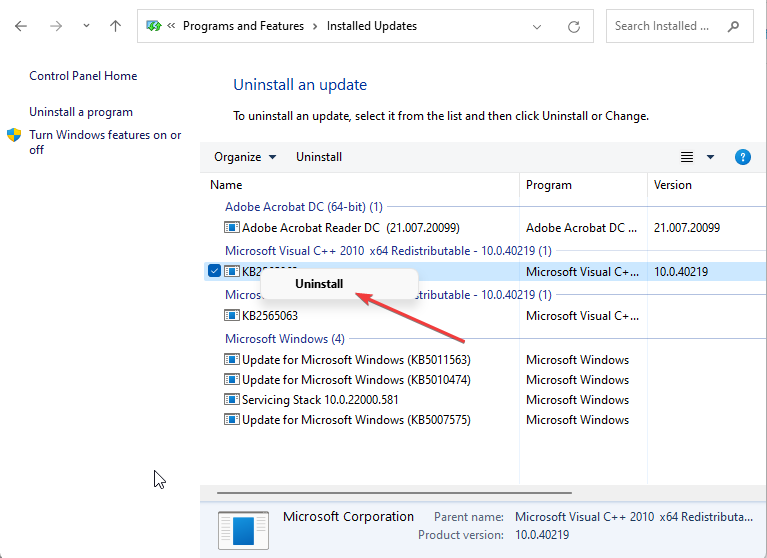Choose Uninstall from the context menu

[319, 284]
